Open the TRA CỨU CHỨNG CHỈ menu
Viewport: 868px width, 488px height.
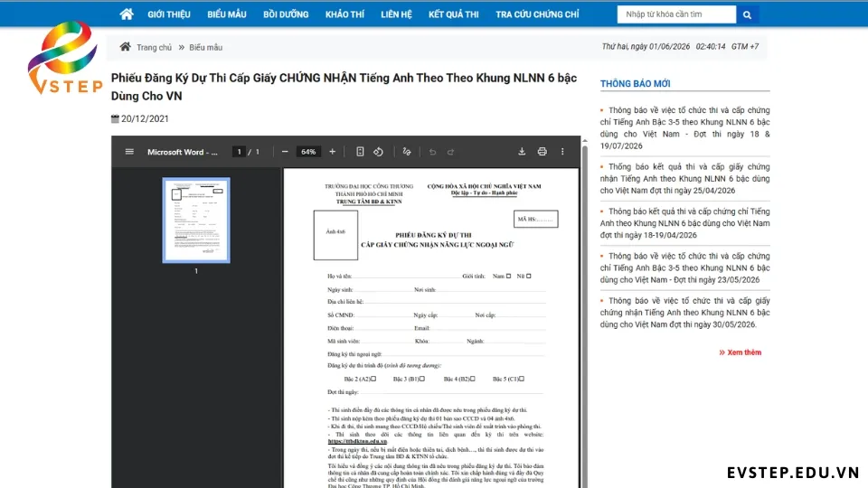tap(537, 14)
